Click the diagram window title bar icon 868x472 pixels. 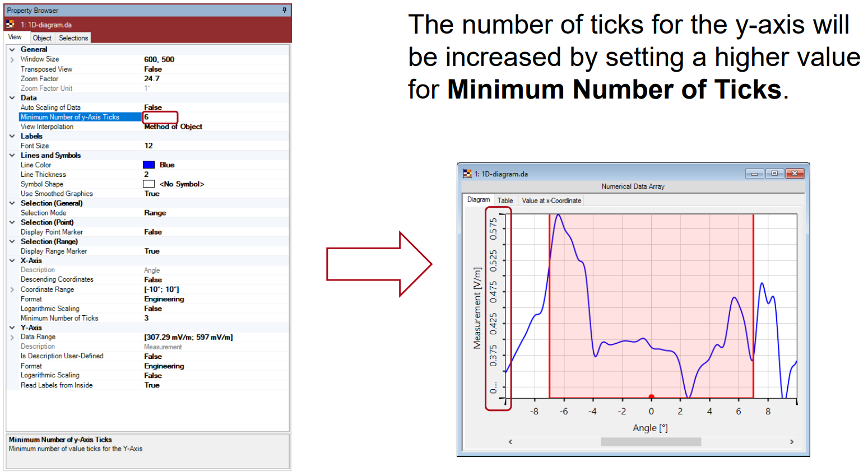[x=467, y=174]
